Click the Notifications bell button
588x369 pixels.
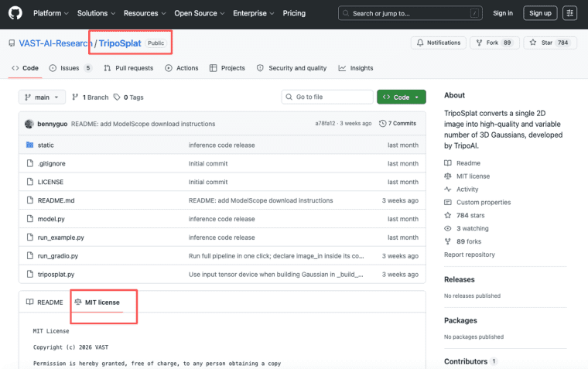pos(439,43)
